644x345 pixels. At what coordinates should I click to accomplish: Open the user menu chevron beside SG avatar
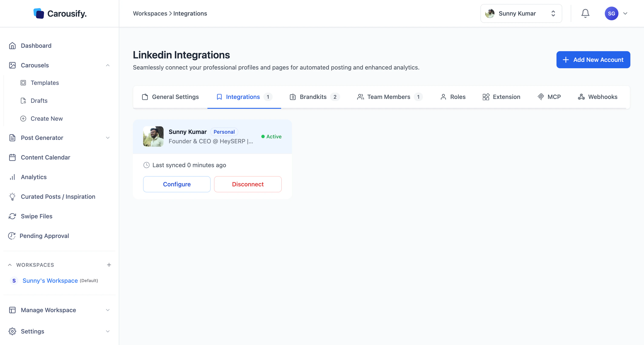(625, 13)
